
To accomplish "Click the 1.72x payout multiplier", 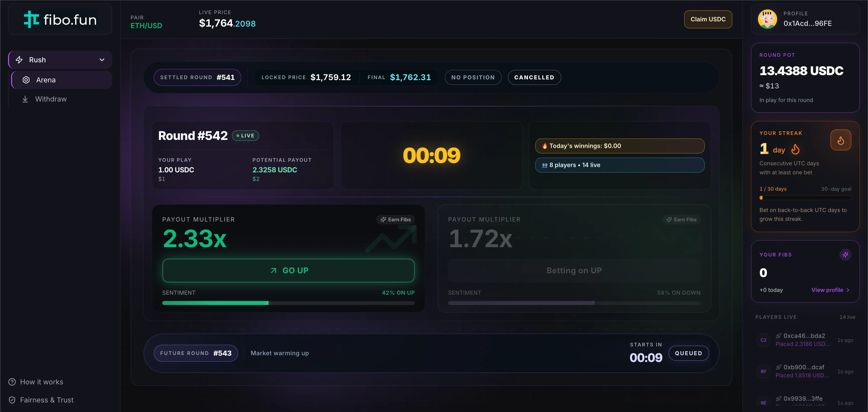I will [x=480, y=238].
